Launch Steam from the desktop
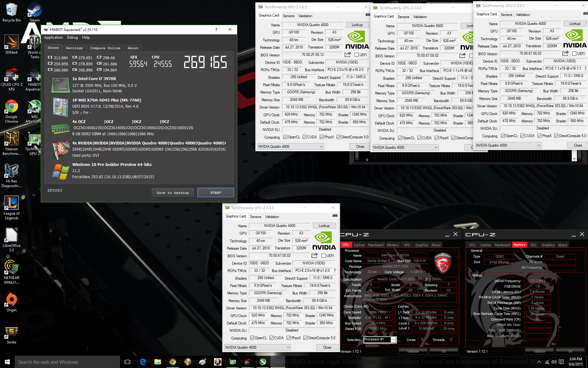 35,12
